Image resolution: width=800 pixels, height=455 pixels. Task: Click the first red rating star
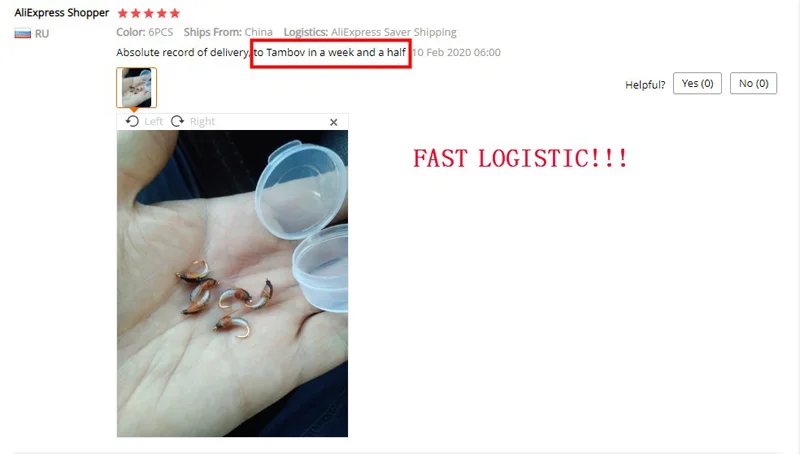pos(122,13)
